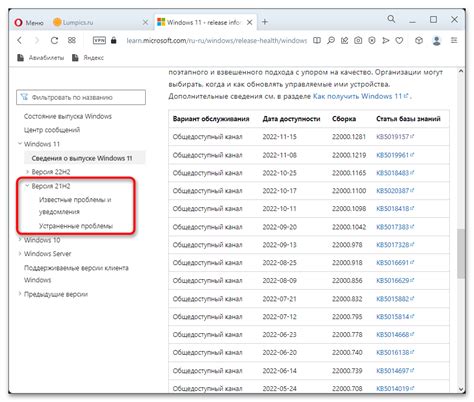Click the ad blocker shield icon
Image resolution: width=474 pixels, height=402 pixels.
(372, 40)
